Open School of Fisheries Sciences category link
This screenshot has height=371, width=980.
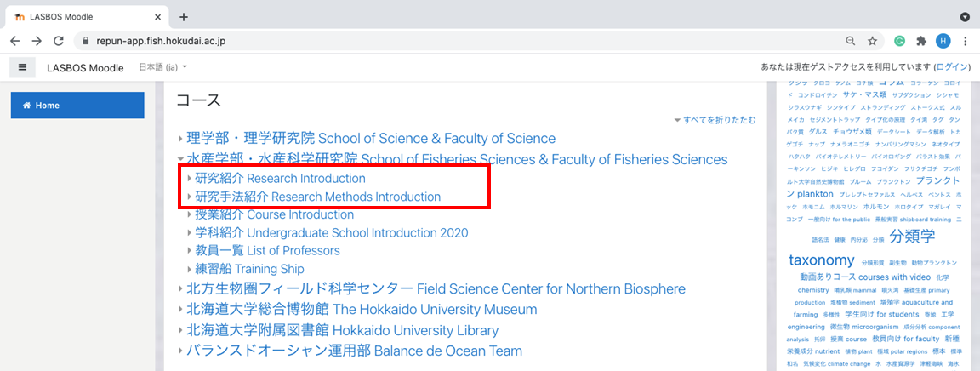(458, 159)
